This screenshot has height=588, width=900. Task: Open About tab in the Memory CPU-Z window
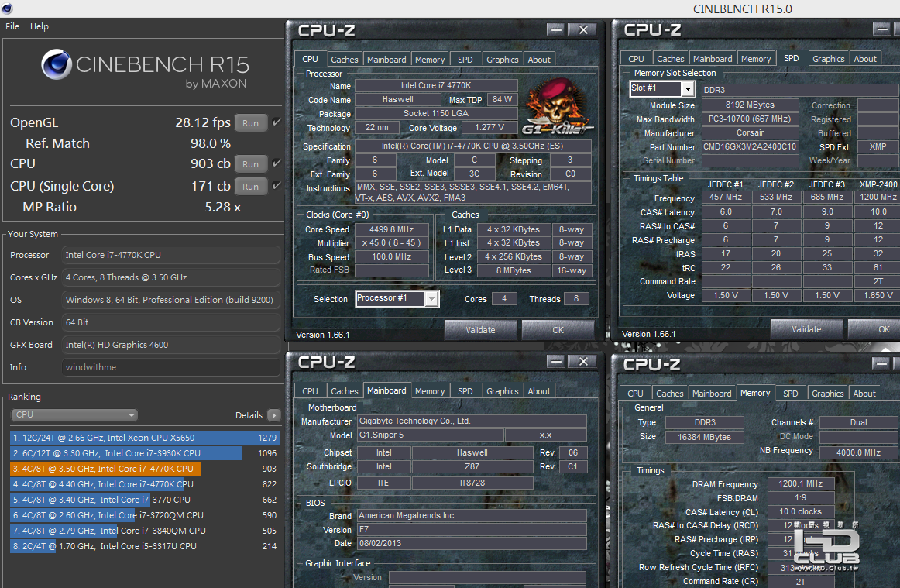(864, 394)
